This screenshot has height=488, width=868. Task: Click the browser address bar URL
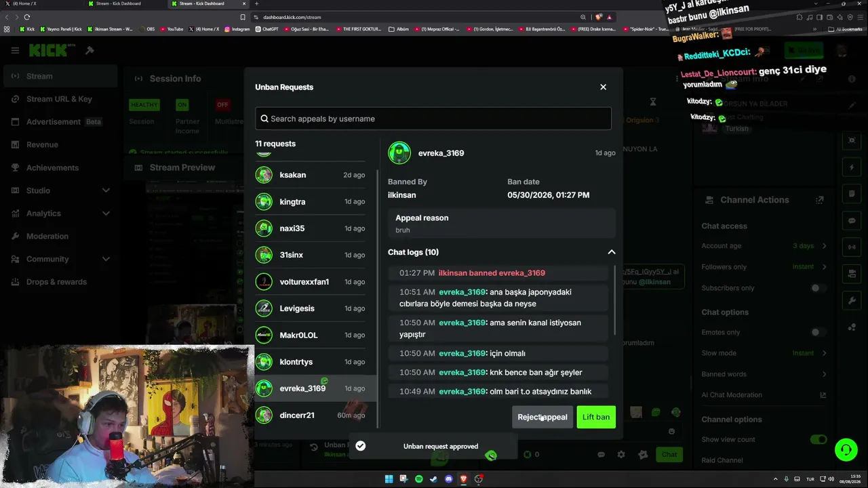[292, 17]
